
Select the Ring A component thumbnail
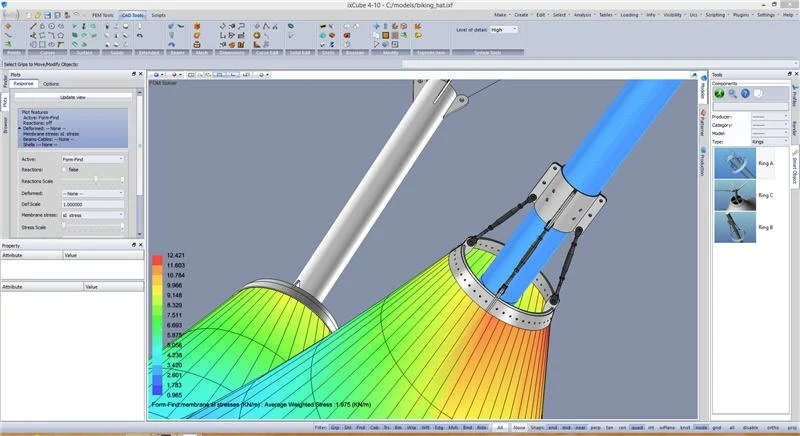pyautogui.click(x=735, y=163)
